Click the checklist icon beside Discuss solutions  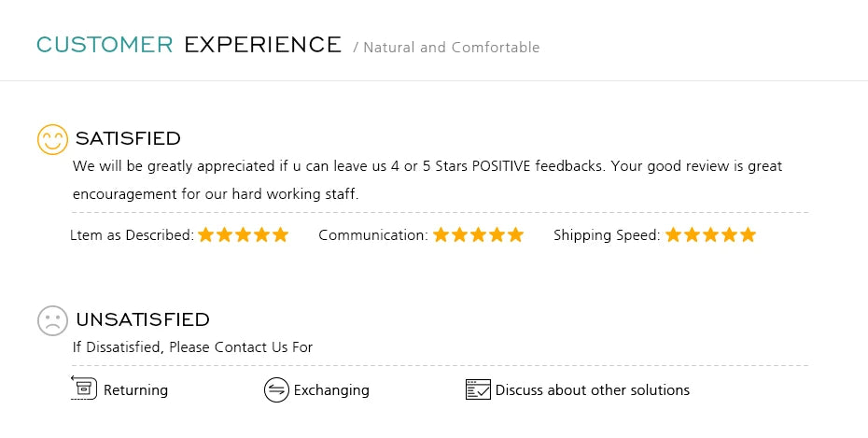click(x=478, y=389)
